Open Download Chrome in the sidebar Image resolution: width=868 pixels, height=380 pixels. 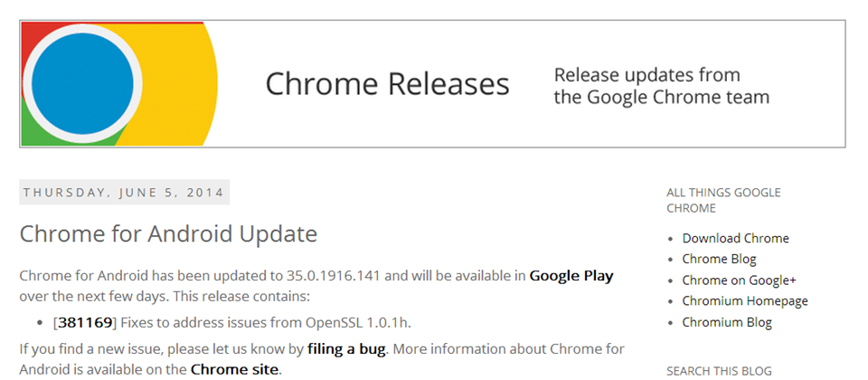click(735, 239)
